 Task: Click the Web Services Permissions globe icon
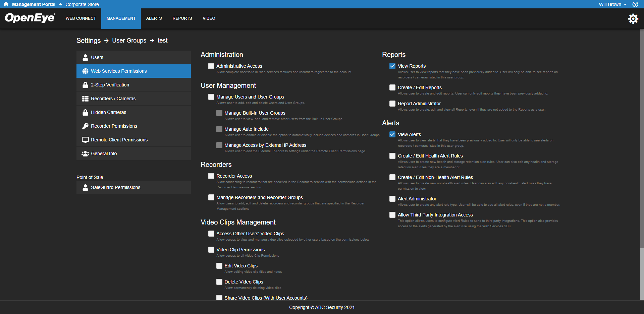click(x=86, y=71)
